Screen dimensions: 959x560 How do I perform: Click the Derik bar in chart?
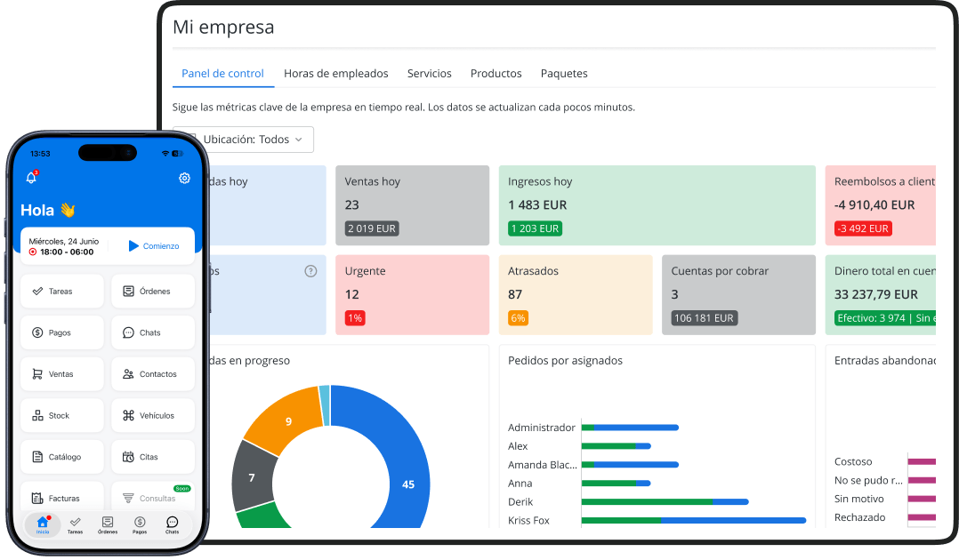point(665,502)
